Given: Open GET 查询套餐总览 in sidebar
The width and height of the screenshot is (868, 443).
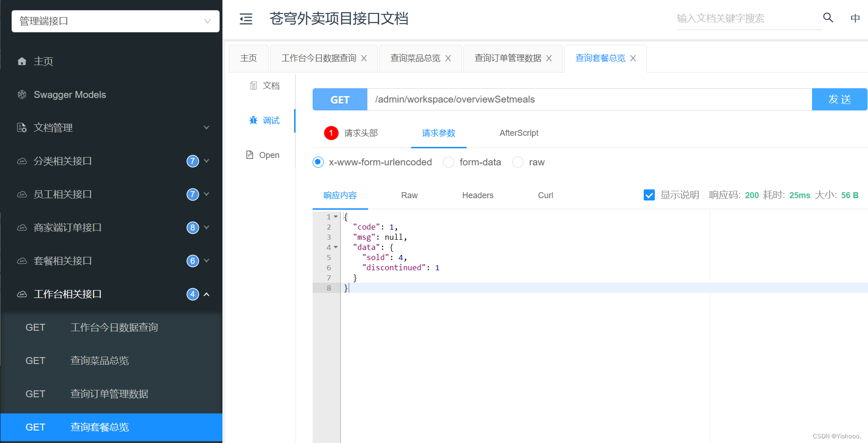Looking at the screenshot, I should tap(111, 427).
